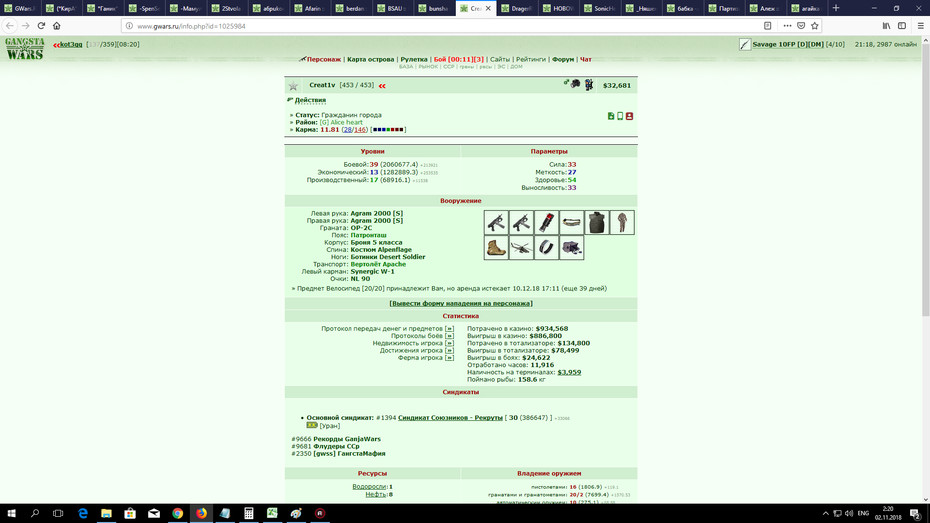Open the NL 90 goggles item icon
This screenshot has height=523, width=930.
(x=571, y=247)
